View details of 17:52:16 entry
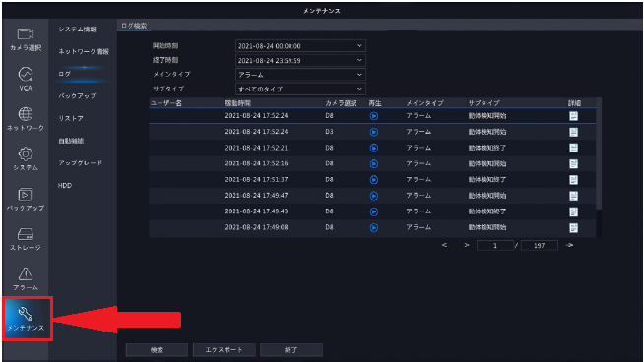This screenshot has height=362, width=644. coord(574,164)
